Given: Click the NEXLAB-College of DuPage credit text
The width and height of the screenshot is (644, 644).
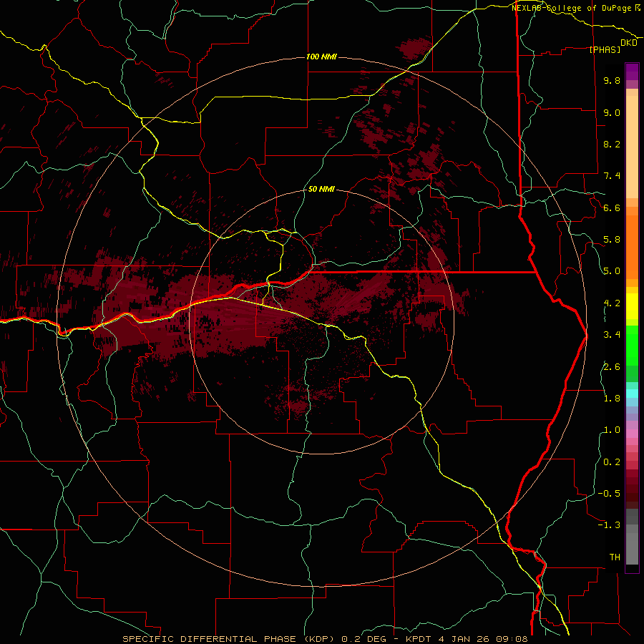Looking at the screenshot, I should (x=572, y=8).
